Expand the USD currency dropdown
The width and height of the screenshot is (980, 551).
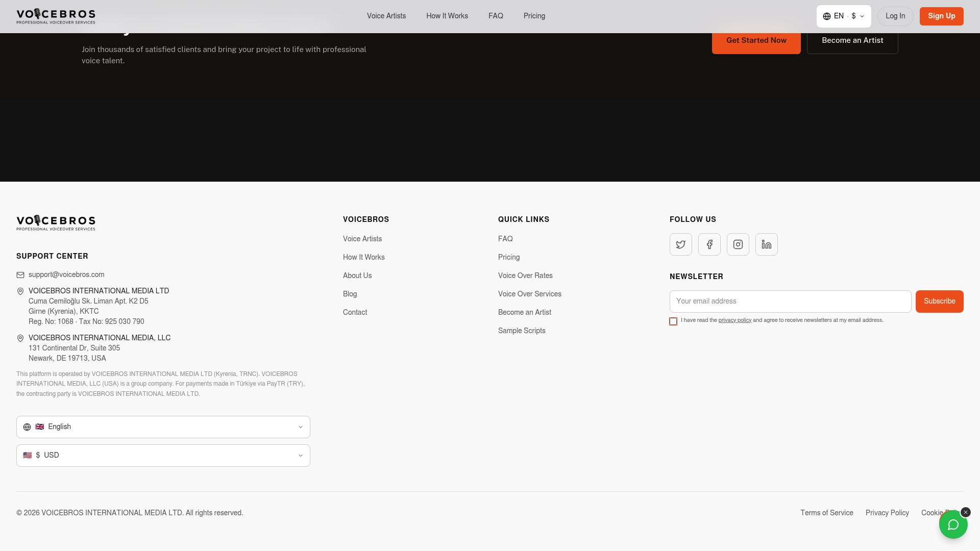pyautogui.click(x=163, y=456)
